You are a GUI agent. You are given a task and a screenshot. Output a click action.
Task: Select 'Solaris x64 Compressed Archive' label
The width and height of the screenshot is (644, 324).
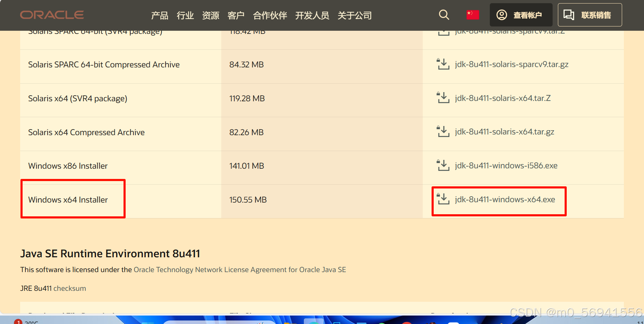coord(86,132)
